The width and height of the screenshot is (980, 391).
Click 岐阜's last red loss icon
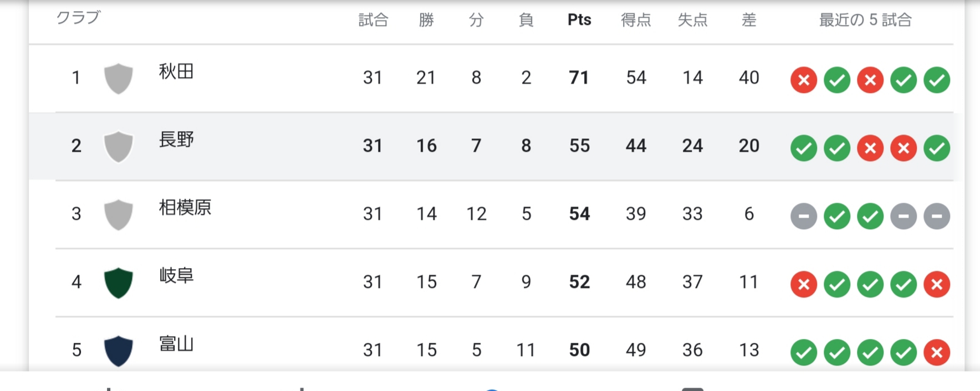point(937,285)
